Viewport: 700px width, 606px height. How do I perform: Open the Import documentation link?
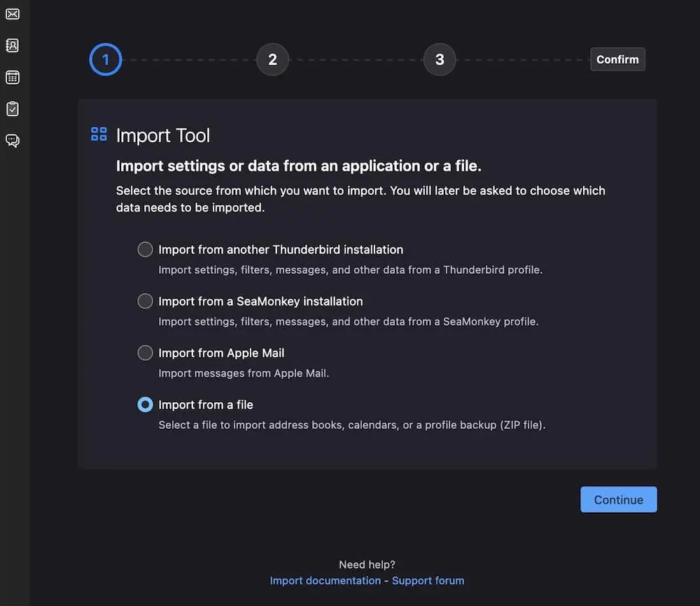pyautogui.click(x=325, y=580)
